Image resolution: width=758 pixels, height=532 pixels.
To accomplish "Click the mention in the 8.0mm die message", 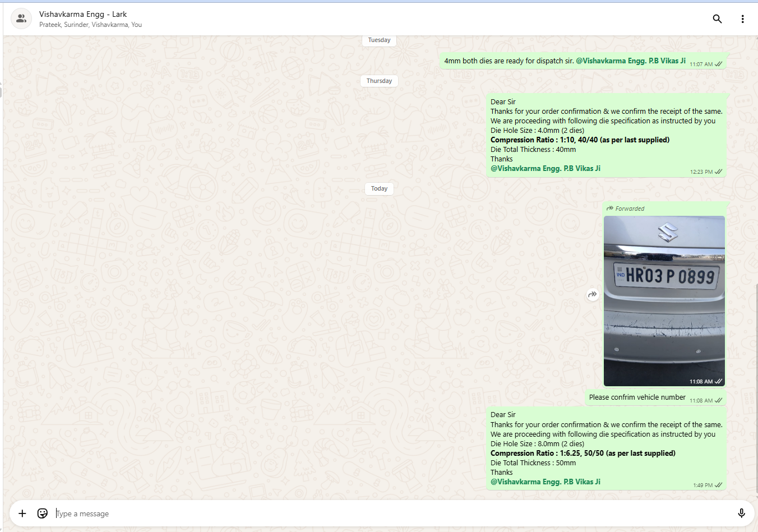I will (x=545, y=482).
